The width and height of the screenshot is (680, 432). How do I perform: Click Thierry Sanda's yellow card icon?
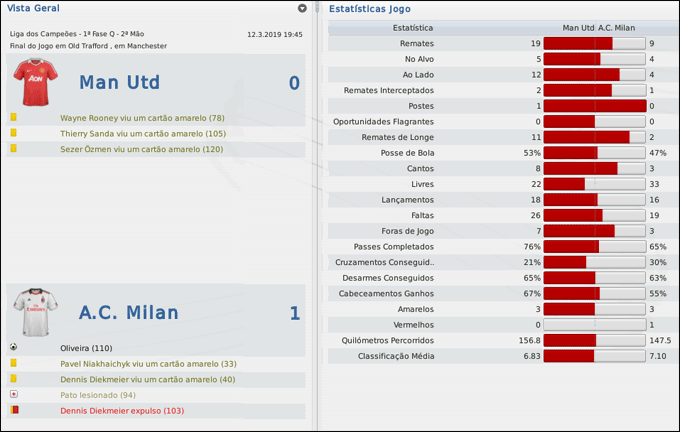[x=14, y=133]
